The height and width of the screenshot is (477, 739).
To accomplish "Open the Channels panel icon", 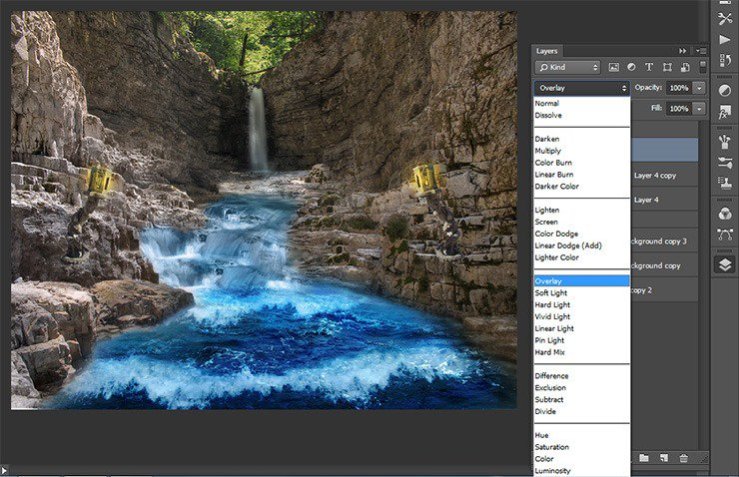I will click(724, 213).
